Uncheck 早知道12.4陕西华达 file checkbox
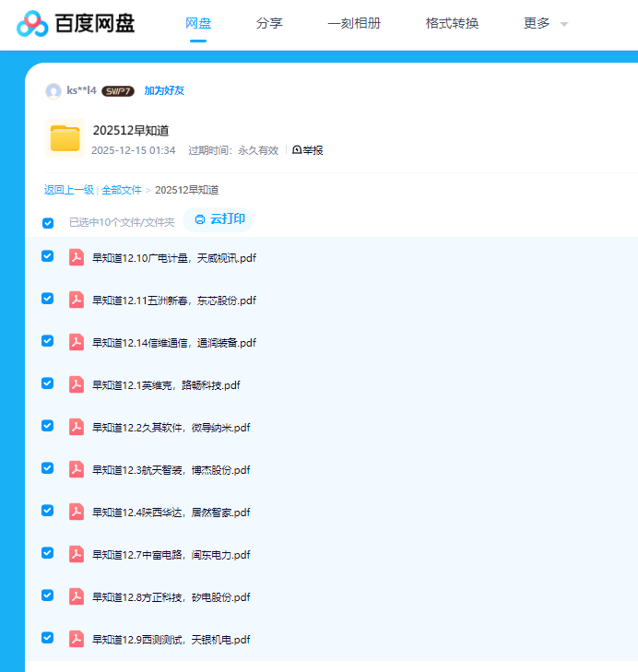Viewport: 638px width, 672px height. point(48,511)
